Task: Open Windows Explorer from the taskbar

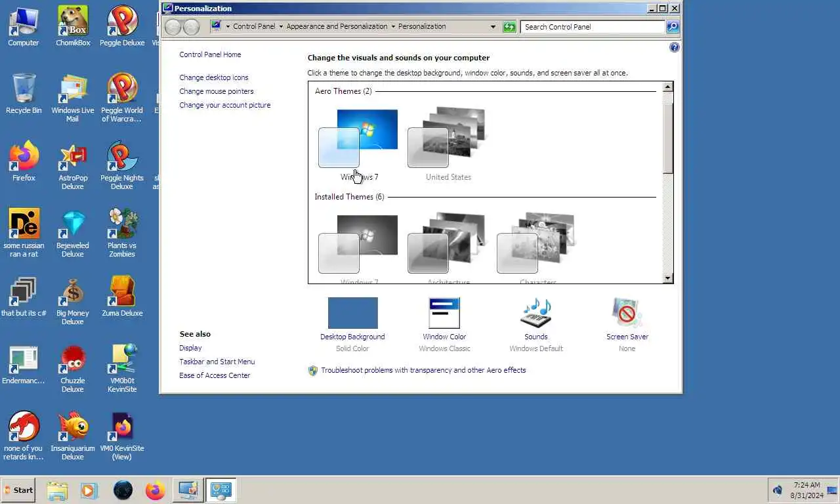Action: point(57,490)
